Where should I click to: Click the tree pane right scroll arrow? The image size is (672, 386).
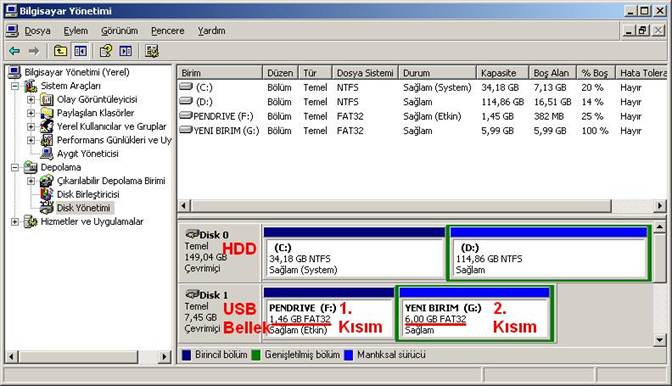coord(164,356)
